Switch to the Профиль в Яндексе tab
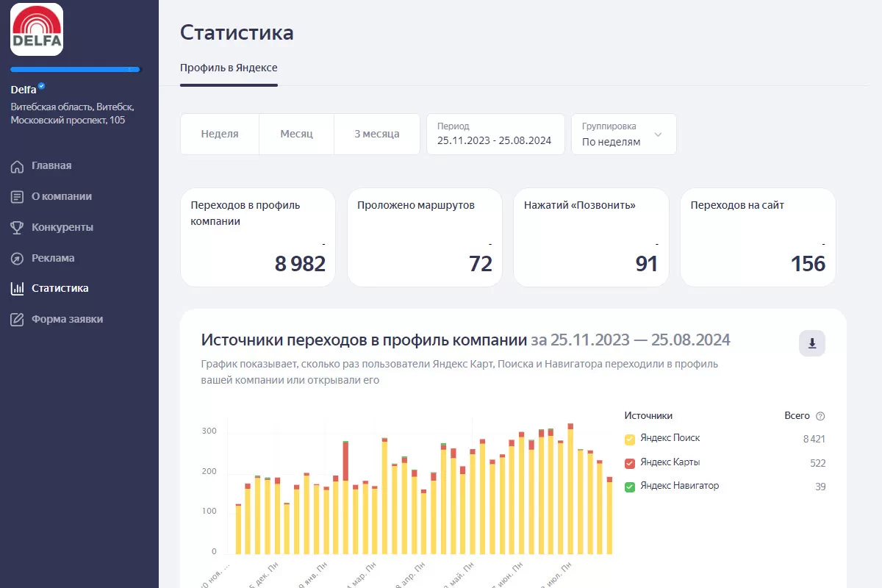 pyautogui.click(x=229, y=68)
